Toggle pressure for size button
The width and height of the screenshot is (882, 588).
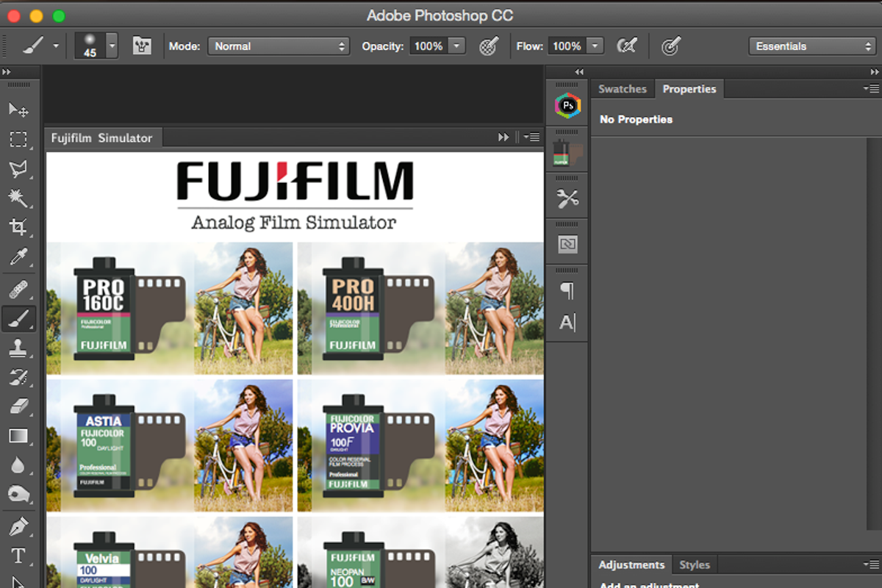[670, 46]
